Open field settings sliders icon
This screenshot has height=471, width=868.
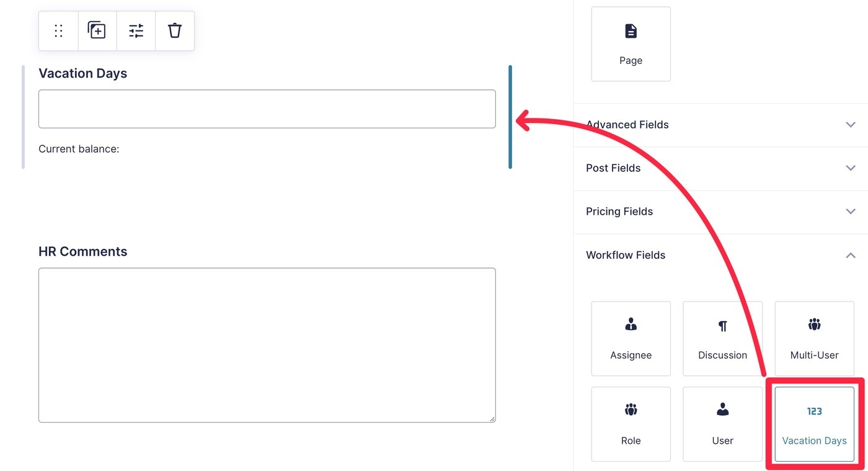point(136,30)
